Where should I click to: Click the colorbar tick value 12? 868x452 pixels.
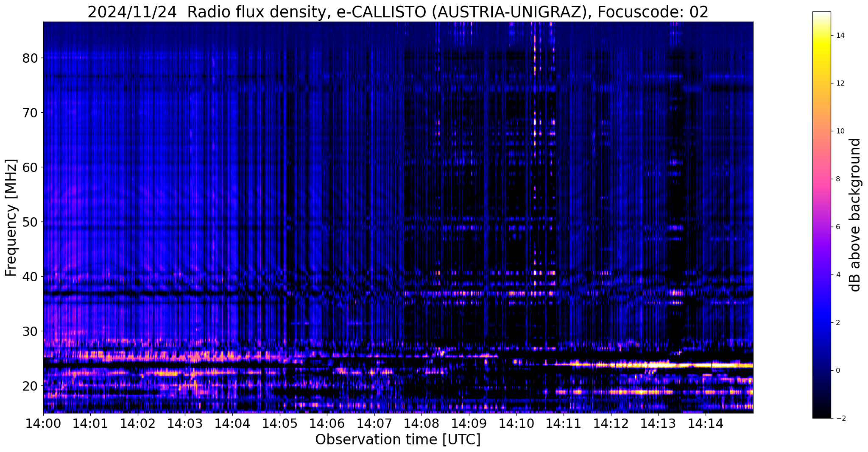point(839,83)
